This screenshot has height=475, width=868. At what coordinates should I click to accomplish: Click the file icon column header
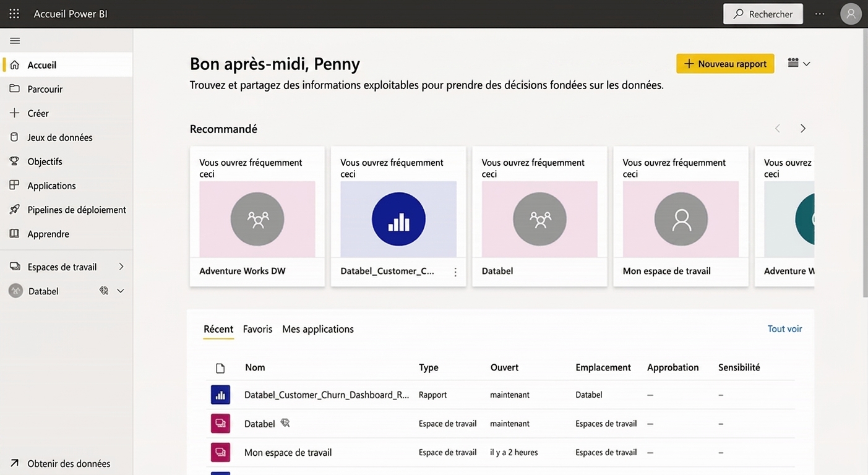220,368
